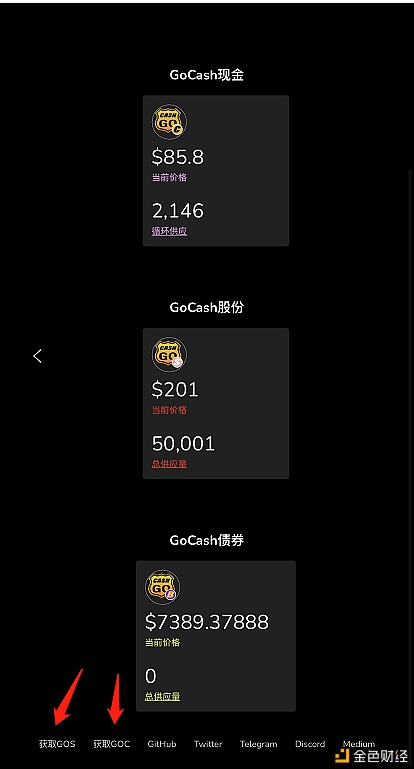Viewport: 414px width, 769px height.
Task: Click the 总供应量 label in bond card
Action: 162,696
